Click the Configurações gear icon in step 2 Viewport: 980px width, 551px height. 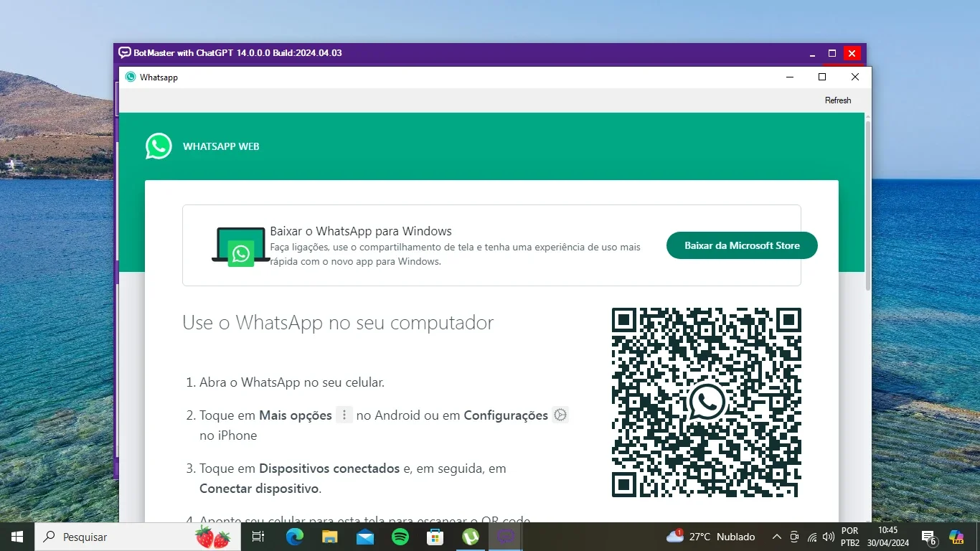560,415
